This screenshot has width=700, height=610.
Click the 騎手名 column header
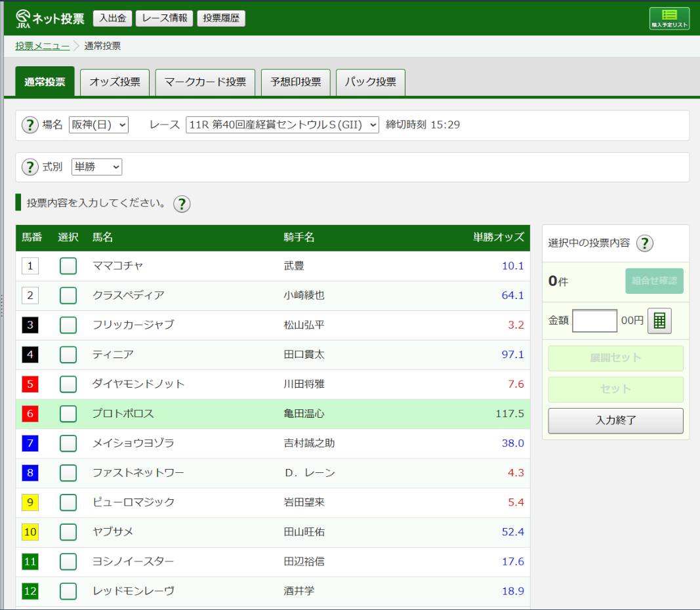pyautogui.click(x=299, y=237)
